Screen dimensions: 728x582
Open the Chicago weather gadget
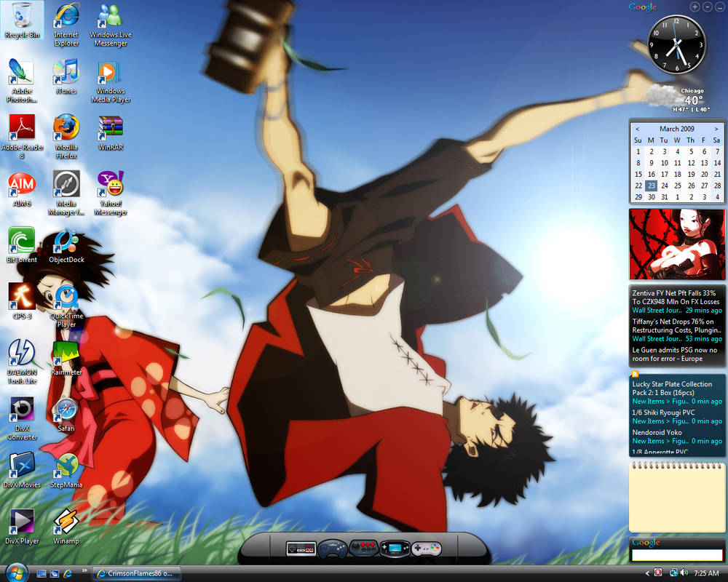(x=677, y=98)
